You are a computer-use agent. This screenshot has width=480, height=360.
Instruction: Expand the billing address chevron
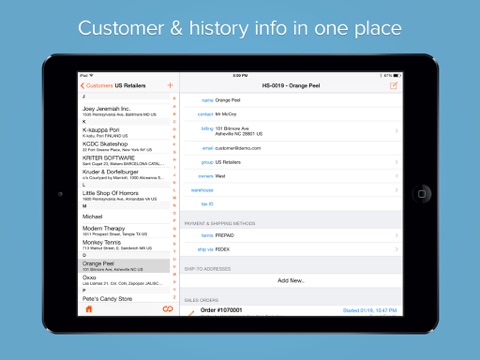coord(396,131)
